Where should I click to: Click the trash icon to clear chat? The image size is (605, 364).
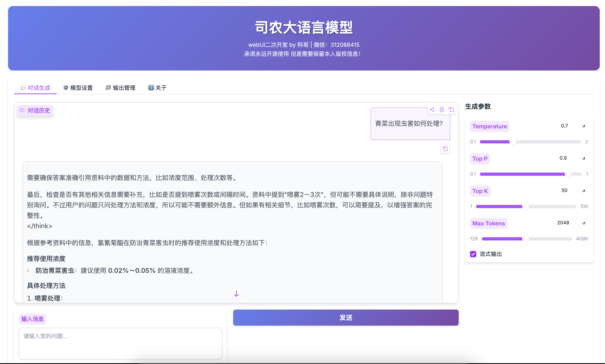[x=442, y=109]
